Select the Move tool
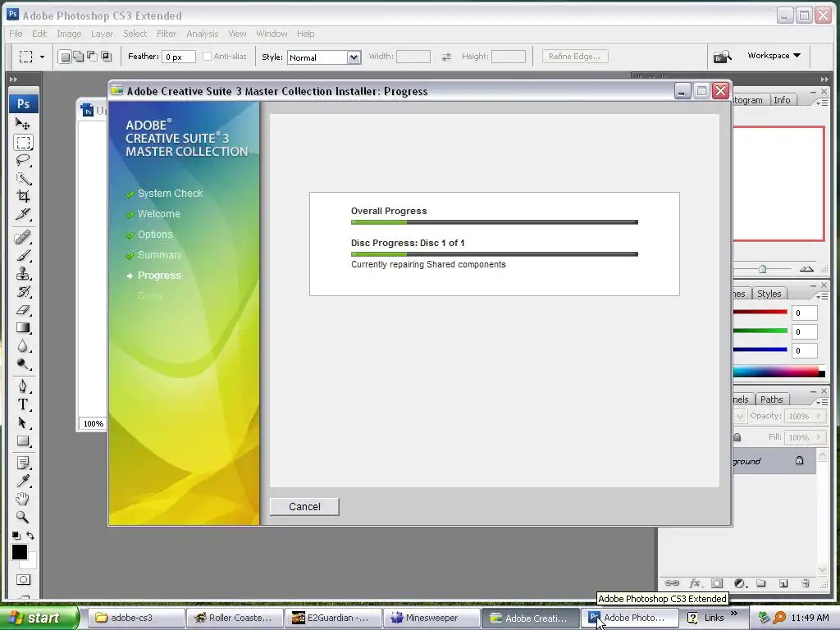This screenshot has height=630, width=840. 22,124
